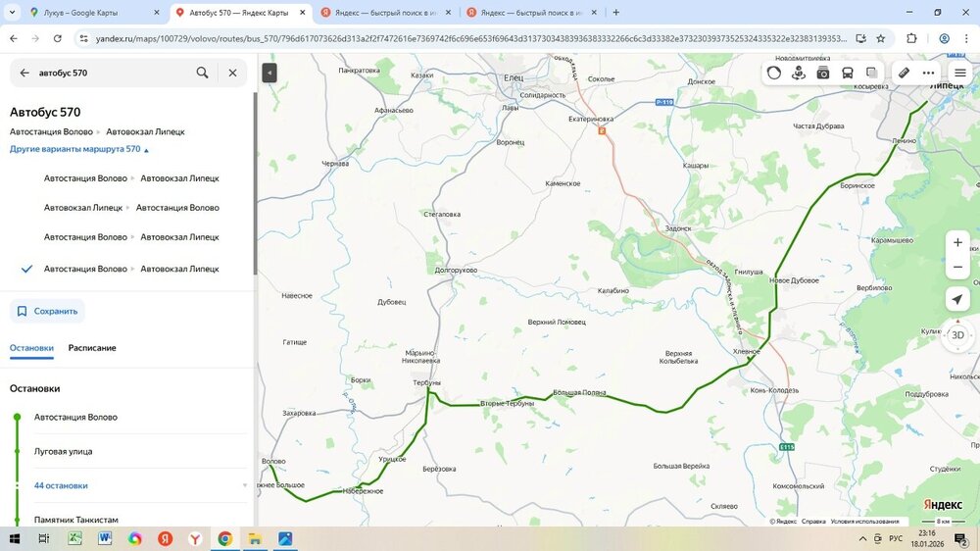The image size is (980, 551).
Task: Open Microsoft Word from the taskbar
Action: 105,538
